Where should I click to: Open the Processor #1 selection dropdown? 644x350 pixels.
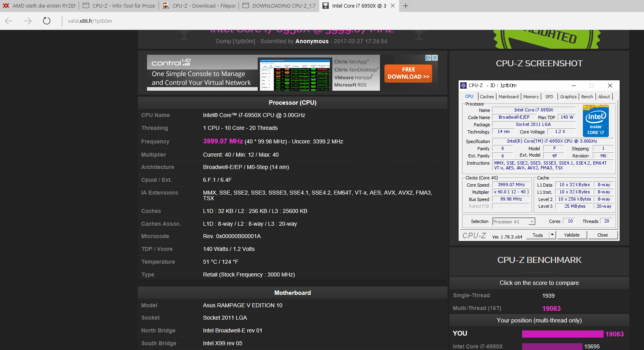point(513,221)
